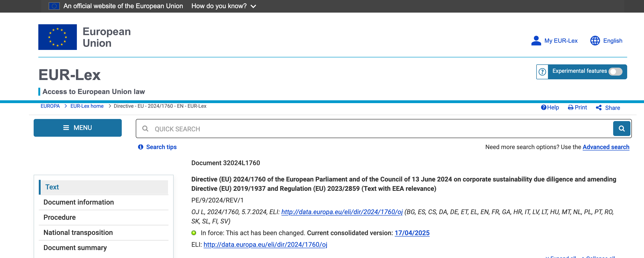Viewport: 644px width, 258px height.
Task: Click the globe language icon
Action: click(x=595, y=41)
